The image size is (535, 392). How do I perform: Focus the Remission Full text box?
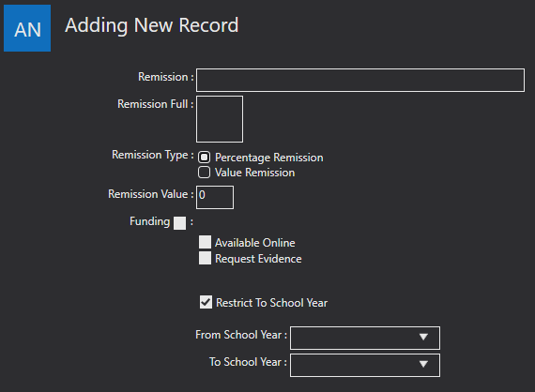pos(220,119)
